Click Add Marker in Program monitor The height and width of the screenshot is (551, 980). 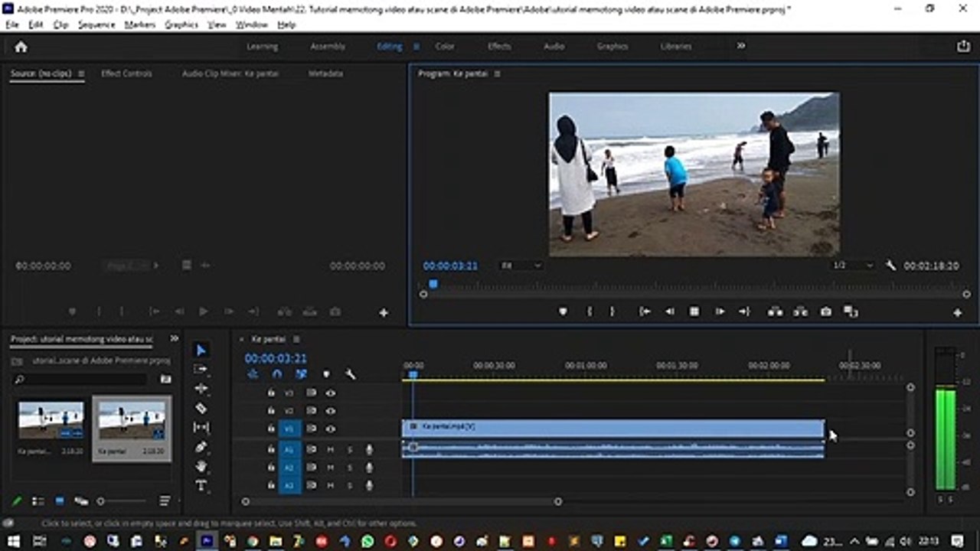(x=563, y=311)
